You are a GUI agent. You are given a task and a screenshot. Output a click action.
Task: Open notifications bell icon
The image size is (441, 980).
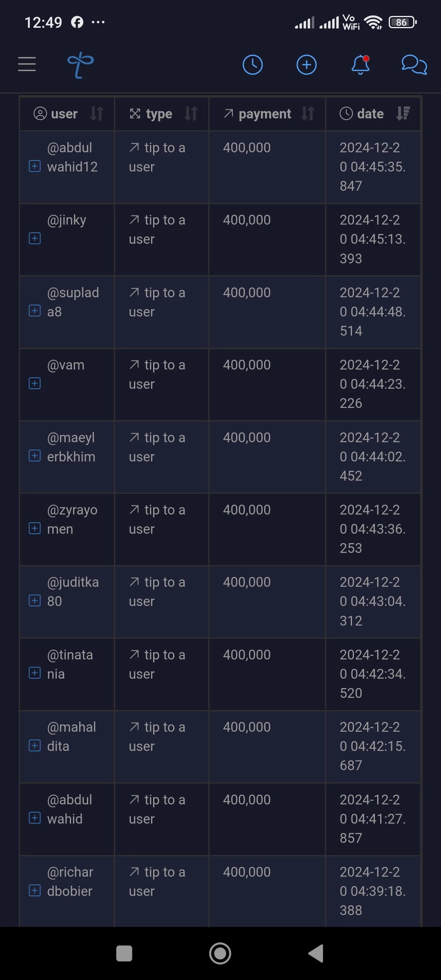pos(361,65)
